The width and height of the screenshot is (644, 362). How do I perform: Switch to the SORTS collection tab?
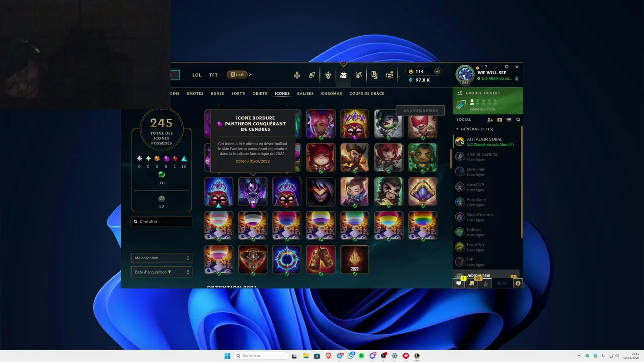pyautogui.click(x=238, y=93)
